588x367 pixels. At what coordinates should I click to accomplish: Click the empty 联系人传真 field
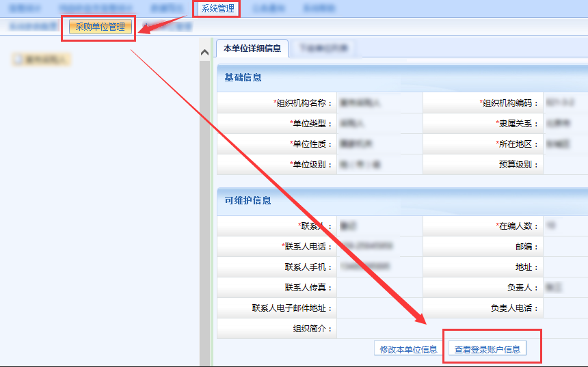click(x=379, y=288)
